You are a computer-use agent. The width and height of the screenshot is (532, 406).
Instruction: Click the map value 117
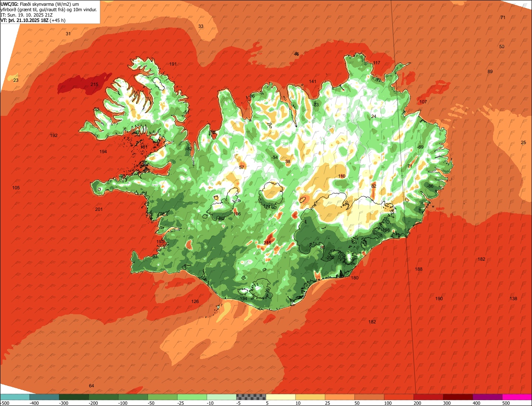pos(377,63)
